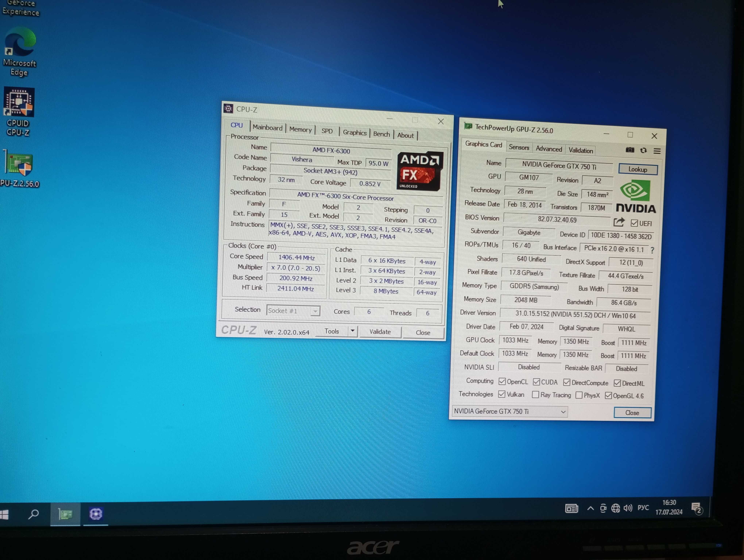This screenshot has width=744, height=560.
Task: Switch to the Graphics tab in CPU-Z
Action: click(354, 133)
